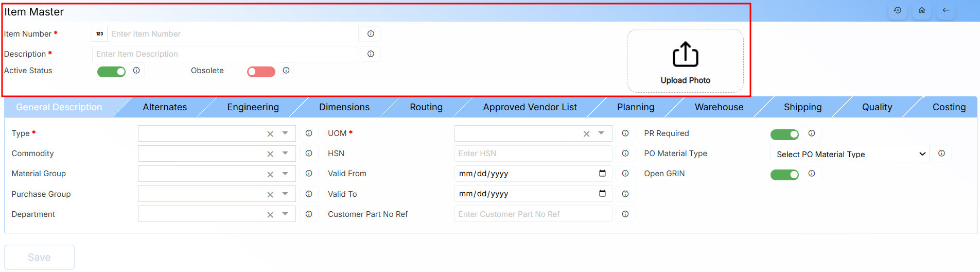Expand the Material Group dropdown arrow

click(x=285, y=174)
